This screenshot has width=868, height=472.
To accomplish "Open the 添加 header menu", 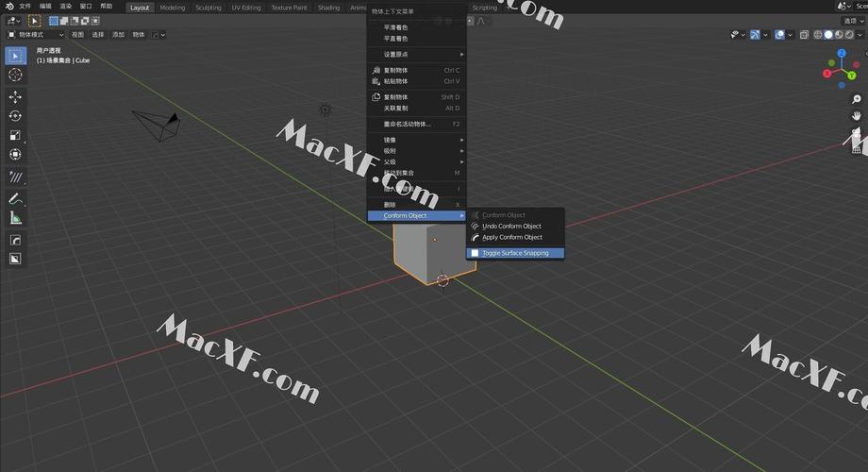I will 119,34.
